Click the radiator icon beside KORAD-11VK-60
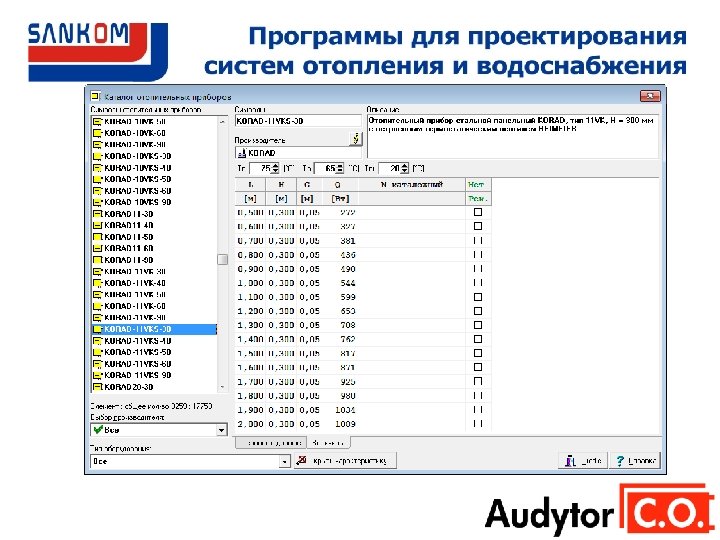Viewport: 720px width, 540px height. pos(97,306)
